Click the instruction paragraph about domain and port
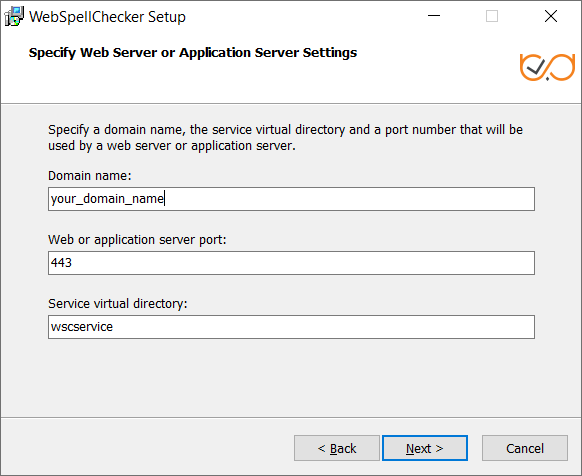Screen dimensions: 582x476 (x=285, y=138)
